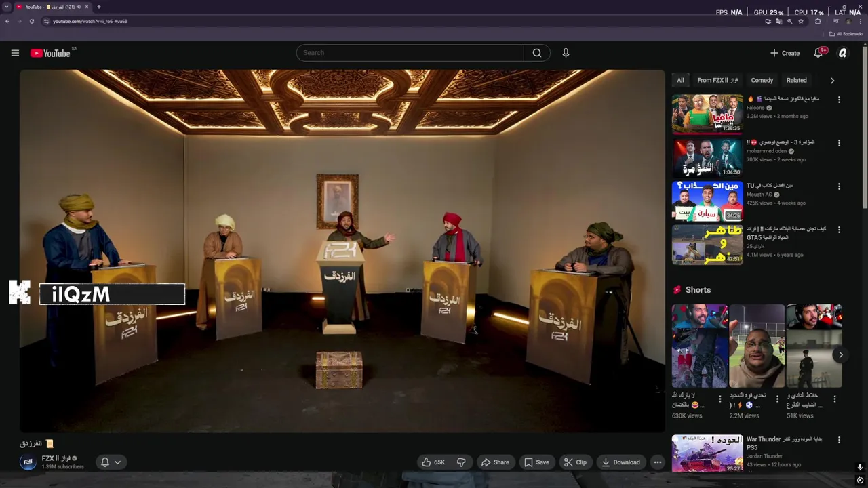Click the search magnifier button
The width and height of the screenshot is (868, 488).
click(536, 53)
